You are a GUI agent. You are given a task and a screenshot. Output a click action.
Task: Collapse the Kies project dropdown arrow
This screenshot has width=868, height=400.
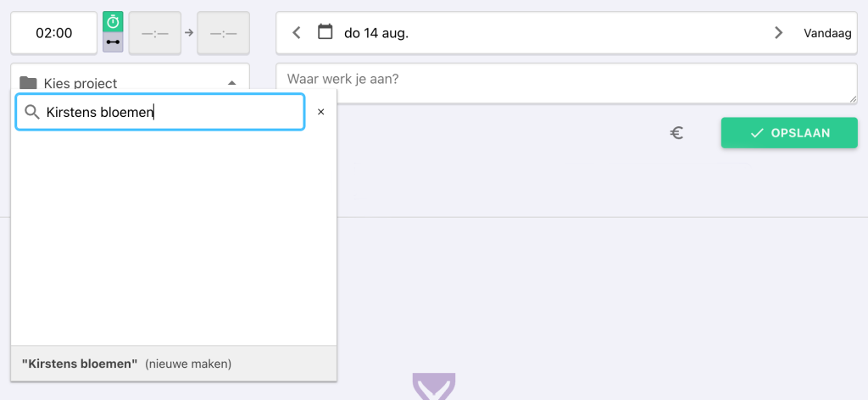232,83
